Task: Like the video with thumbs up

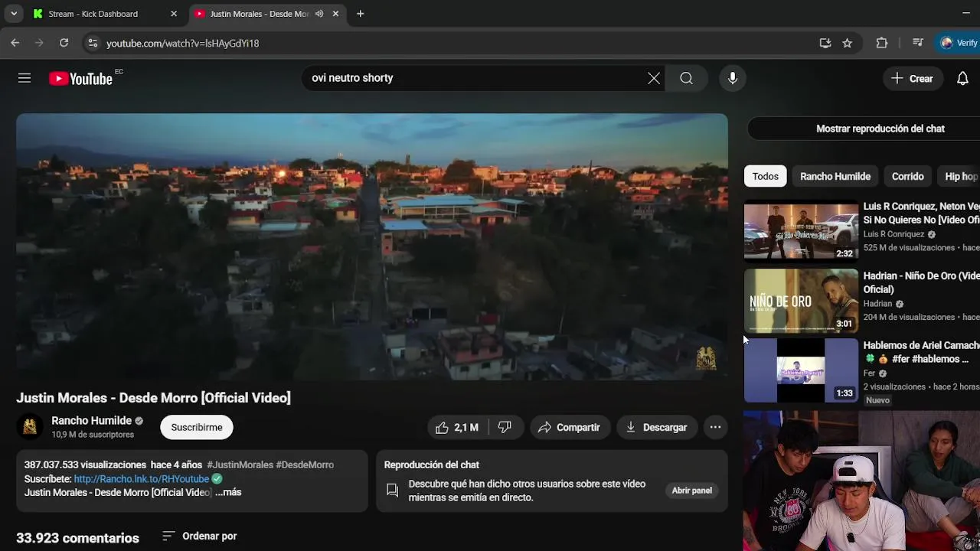Action: (x=457, y=427)
